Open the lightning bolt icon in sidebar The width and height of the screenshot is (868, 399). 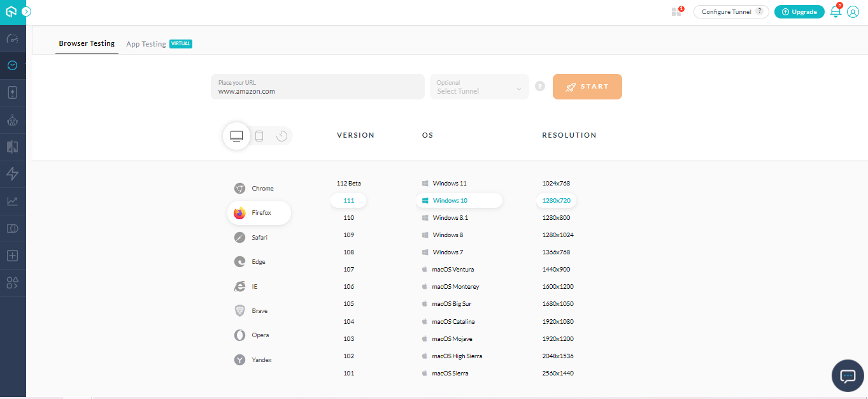point(13,174)
